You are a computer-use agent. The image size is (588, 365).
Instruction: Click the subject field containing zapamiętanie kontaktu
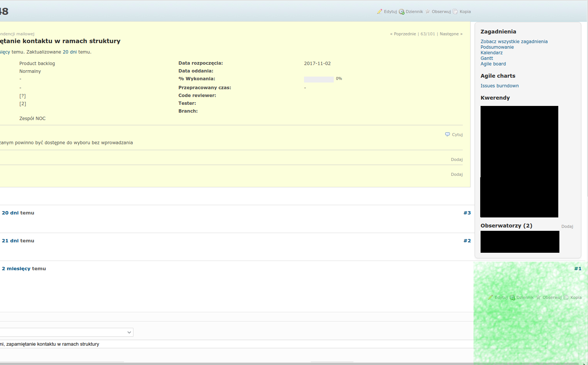point(274,344)
